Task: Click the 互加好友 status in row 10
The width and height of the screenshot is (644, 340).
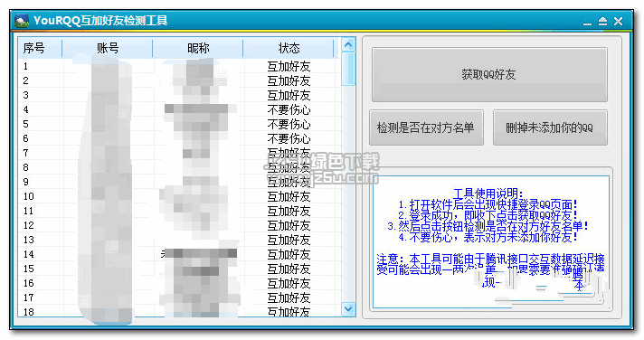Action: coord(289,196)
